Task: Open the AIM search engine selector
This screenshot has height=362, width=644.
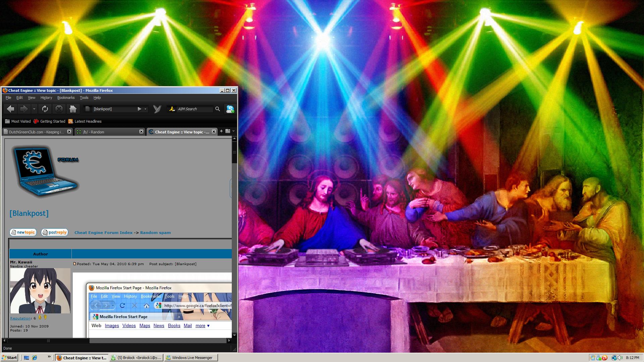Action: tap(172, 109)
